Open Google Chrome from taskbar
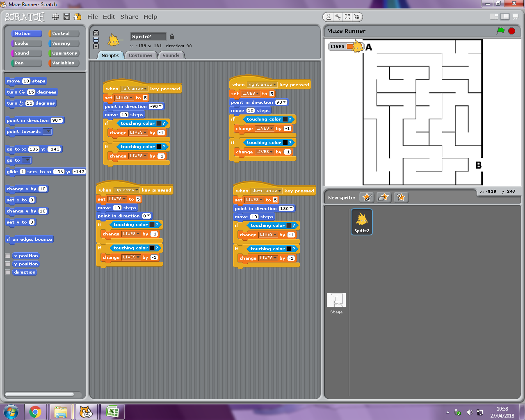The image size is (525, 420). (35, 412)
